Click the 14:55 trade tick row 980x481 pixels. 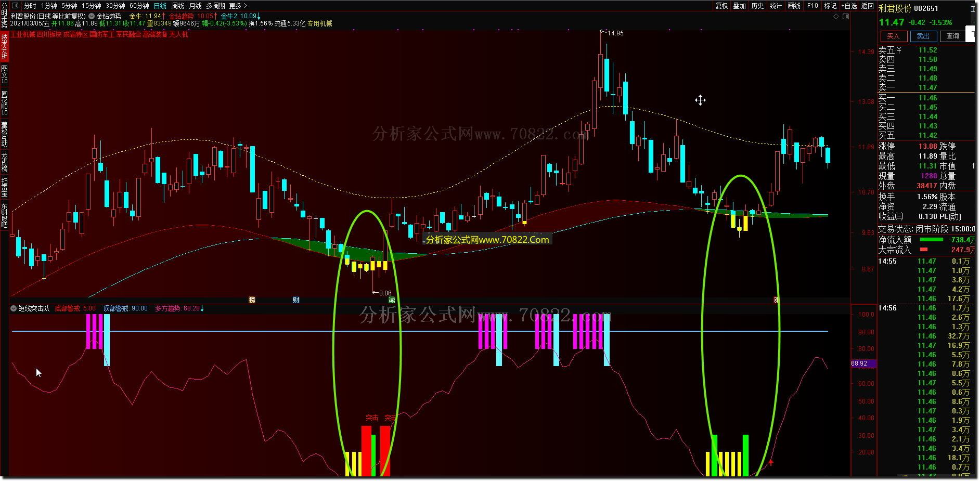pyautogui.click(x=927, y=262)
